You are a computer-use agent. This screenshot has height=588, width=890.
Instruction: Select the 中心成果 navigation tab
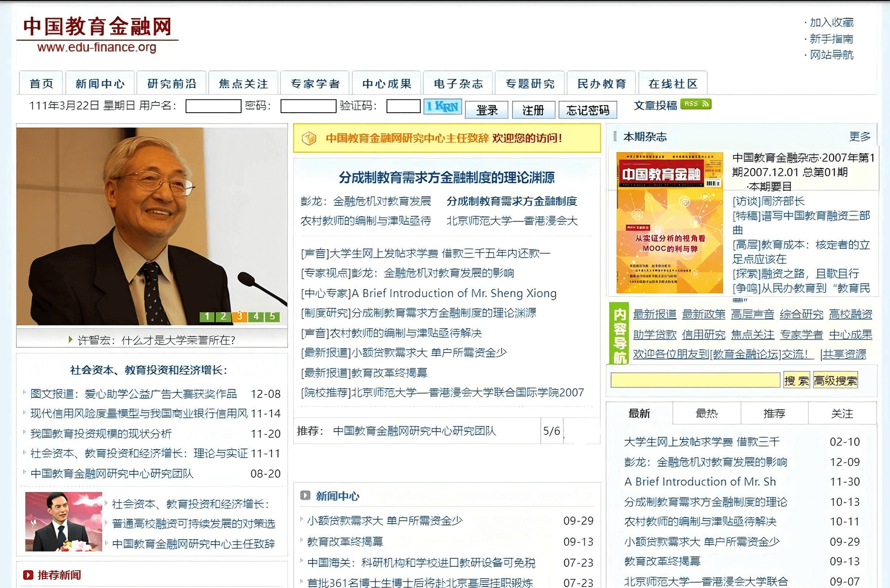(387, 83)
